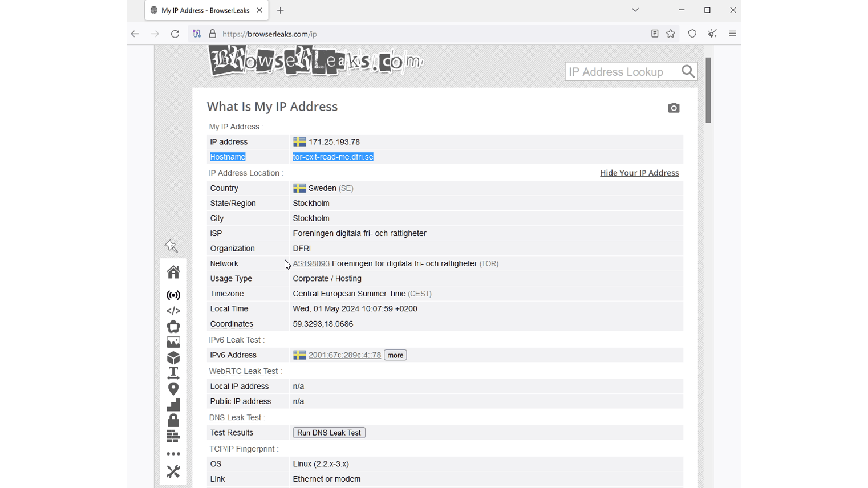Click the pin icon above the sidebar
This screenshot has height=488, width=868.
click(171, 246)
